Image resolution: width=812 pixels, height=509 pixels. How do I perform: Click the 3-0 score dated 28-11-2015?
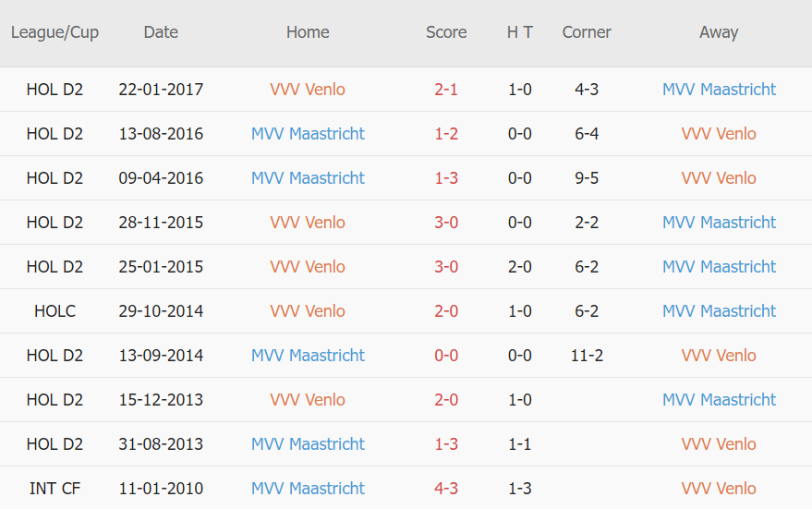[446, 223]
